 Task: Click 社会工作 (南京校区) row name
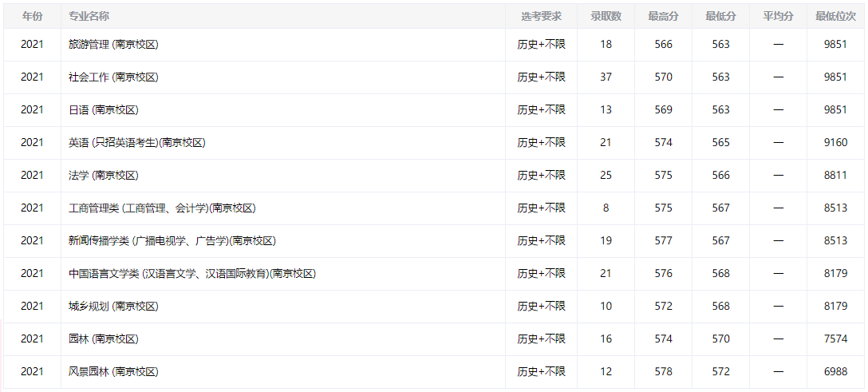(x=113, y=77)
